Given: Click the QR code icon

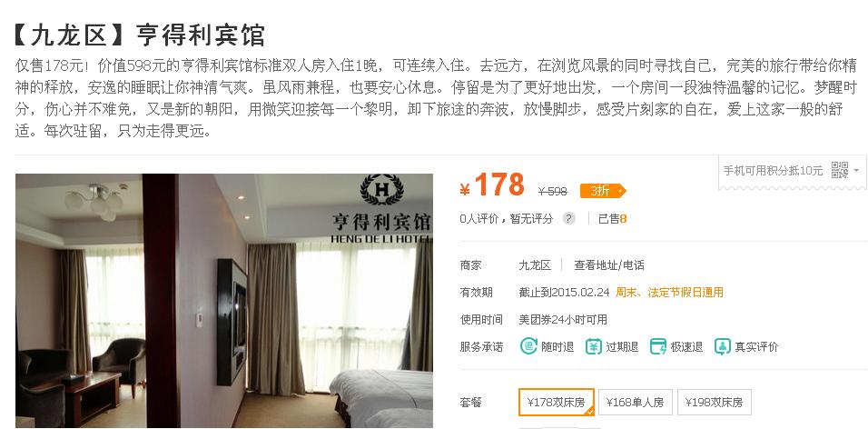Looking at the screenshot, I should coord(839,170).
